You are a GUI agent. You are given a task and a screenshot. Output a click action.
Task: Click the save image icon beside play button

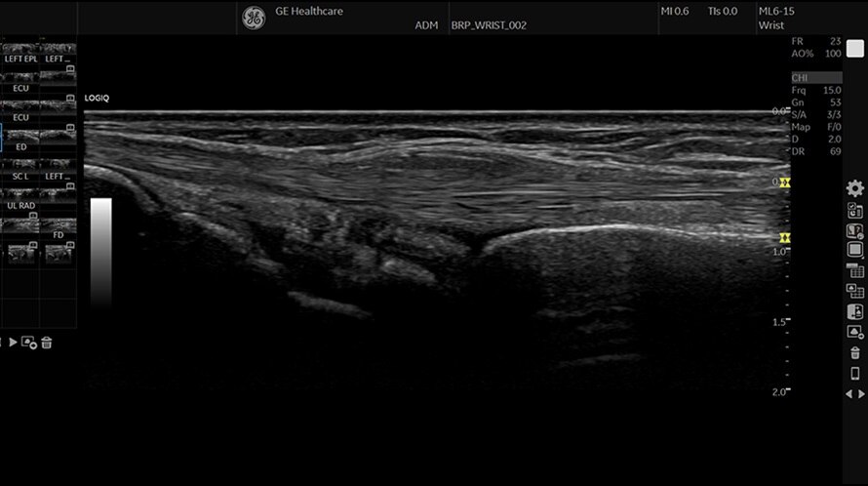[x=29, y=343]
